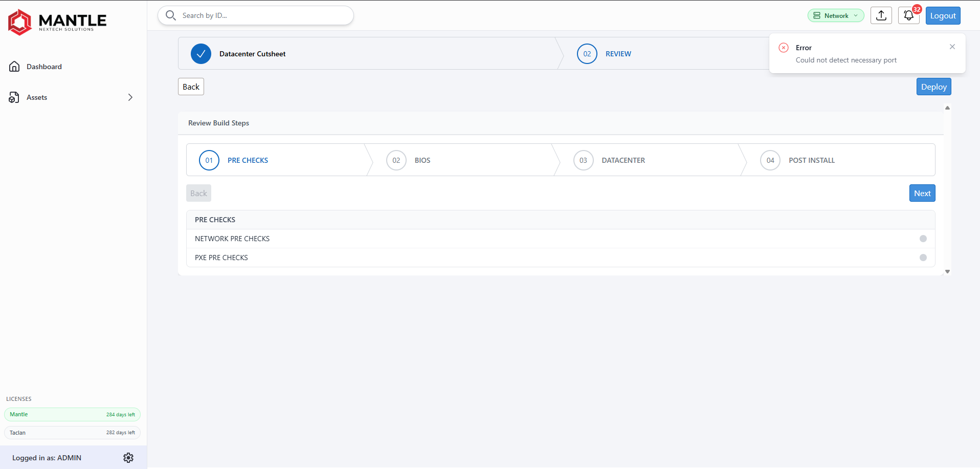Click the red error icon in the notification

(x=784, y=48)
